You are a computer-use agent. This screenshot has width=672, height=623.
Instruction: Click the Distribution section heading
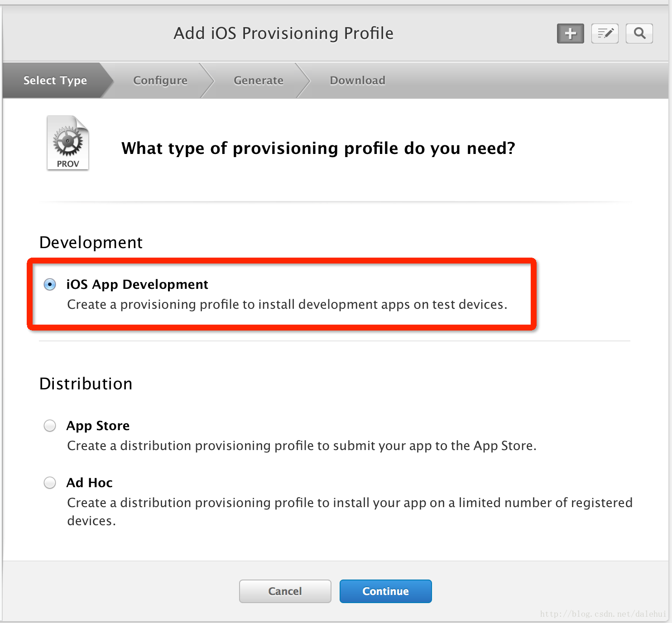[x=86, y=384]
